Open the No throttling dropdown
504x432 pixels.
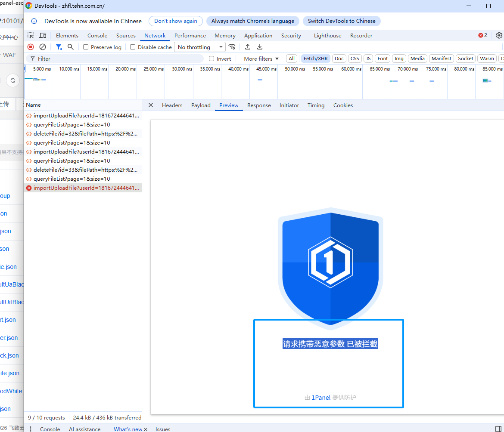[x=200, y=47]
